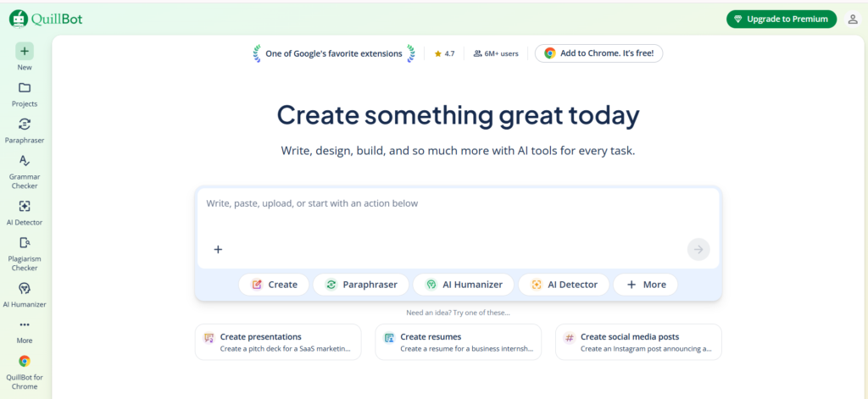Open Grammar Checker from the sidebar
This screenshot has height=399, width=868.
(25, 172)
